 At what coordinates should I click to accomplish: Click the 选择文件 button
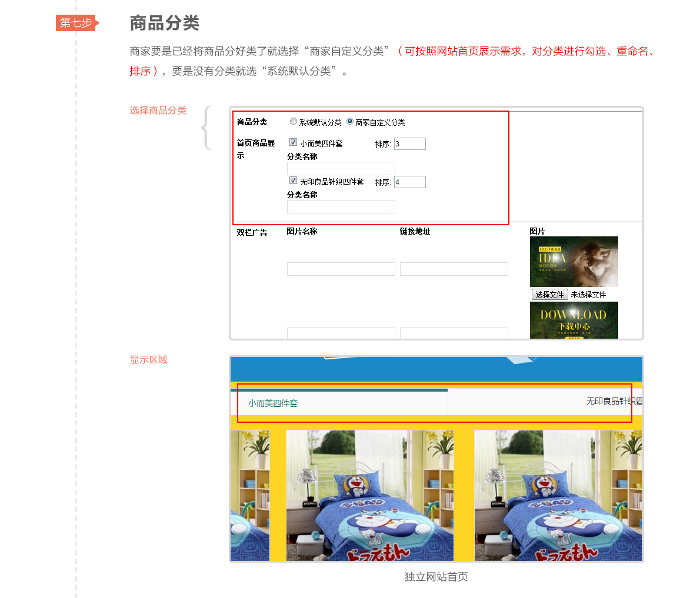(549, 295)
